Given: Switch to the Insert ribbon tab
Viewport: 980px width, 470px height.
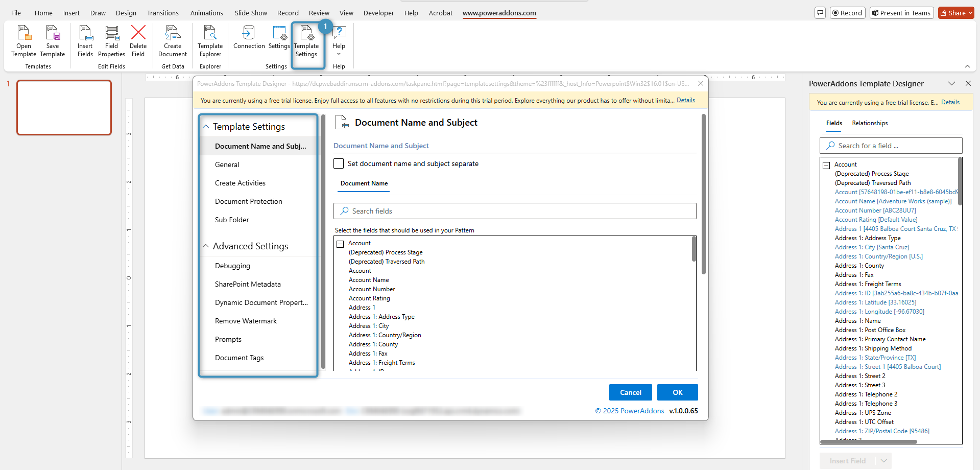Looking at the screenshot, I should click(x=71, y=13).
